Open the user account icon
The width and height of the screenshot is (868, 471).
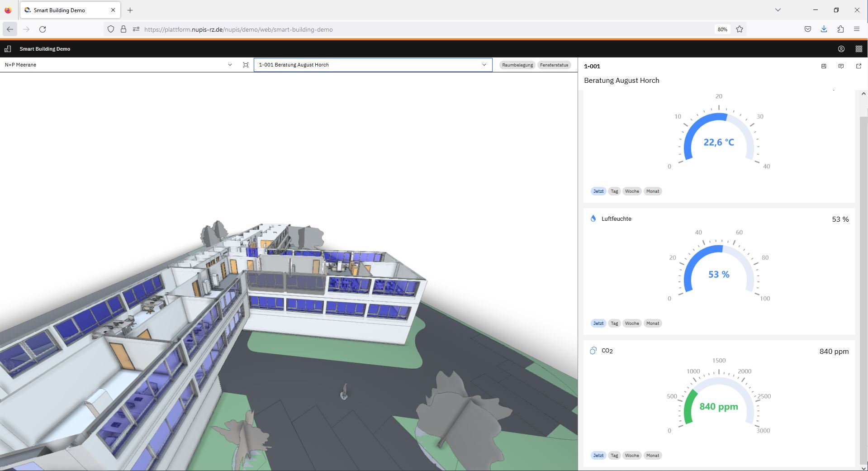tap(841, 49)
